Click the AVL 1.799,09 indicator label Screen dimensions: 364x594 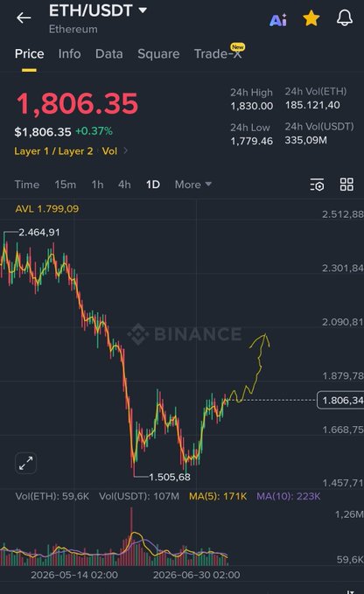(47, 209)
